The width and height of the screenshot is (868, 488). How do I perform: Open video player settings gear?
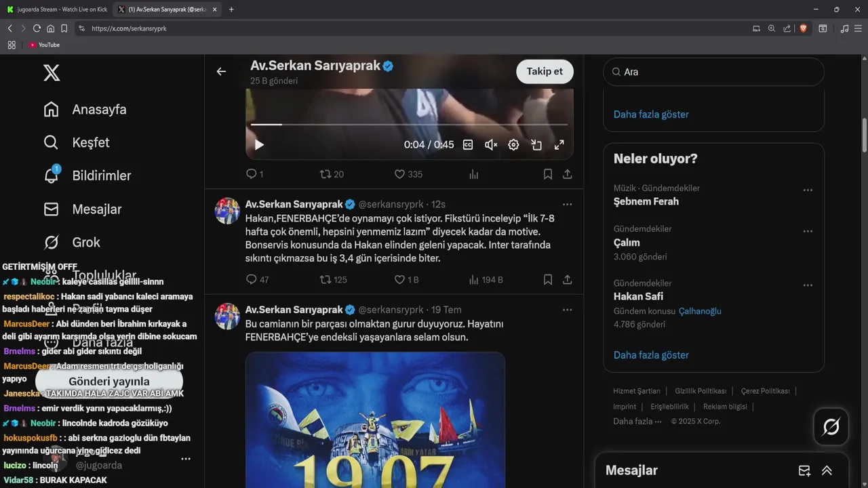514,144
